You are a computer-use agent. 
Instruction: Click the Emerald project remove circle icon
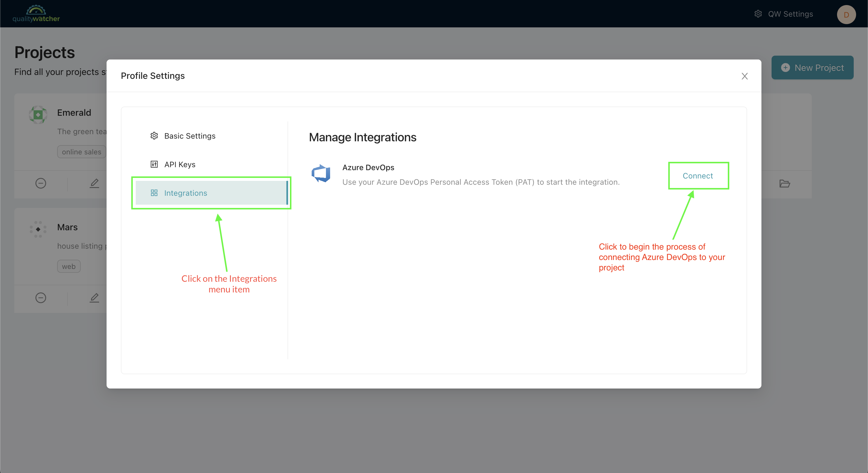(41, 183)
